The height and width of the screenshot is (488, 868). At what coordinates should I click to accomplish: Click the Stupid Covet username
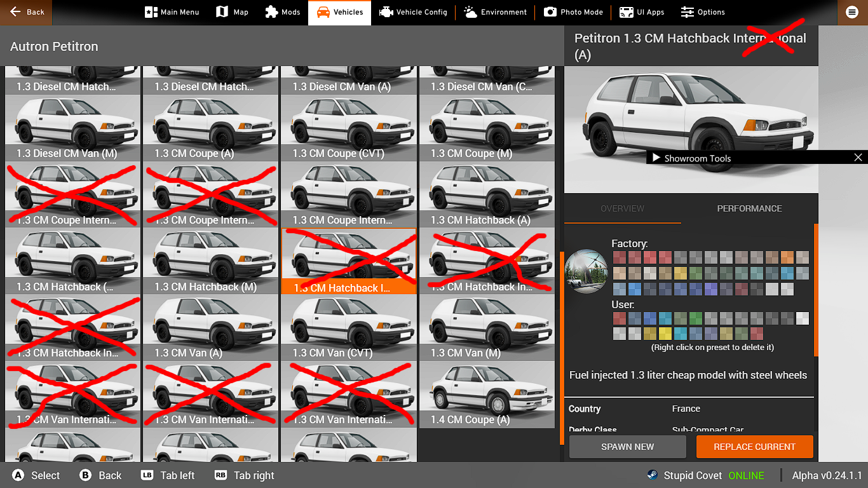pos(693,475)
